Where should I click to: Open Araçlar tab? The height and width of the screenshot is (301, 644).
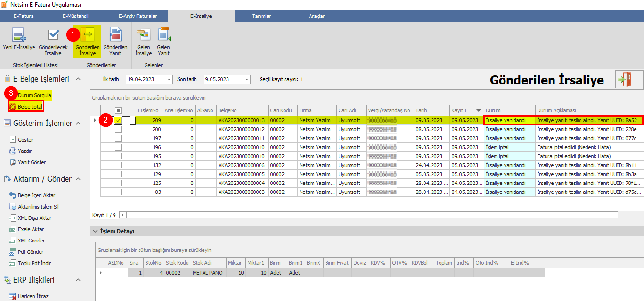pos(317,16)
